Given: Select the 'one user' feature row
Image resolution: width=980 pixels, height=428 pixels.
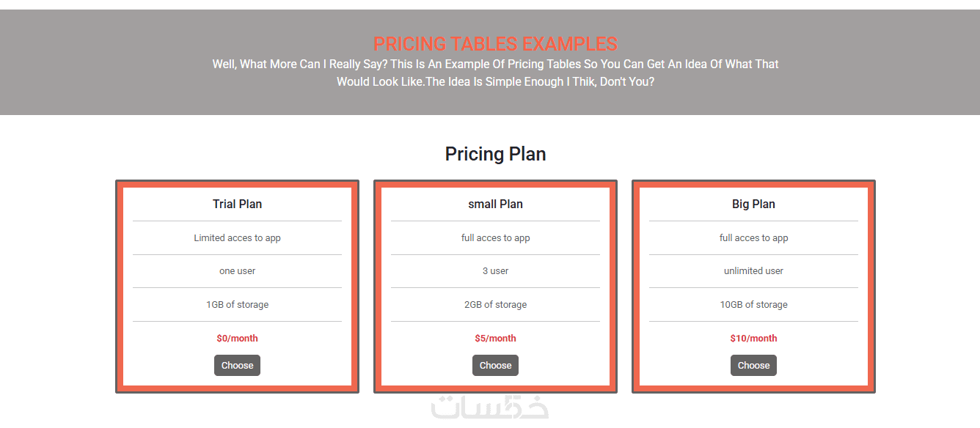Looking at the screenshot, I should click(x=237, y=270).
